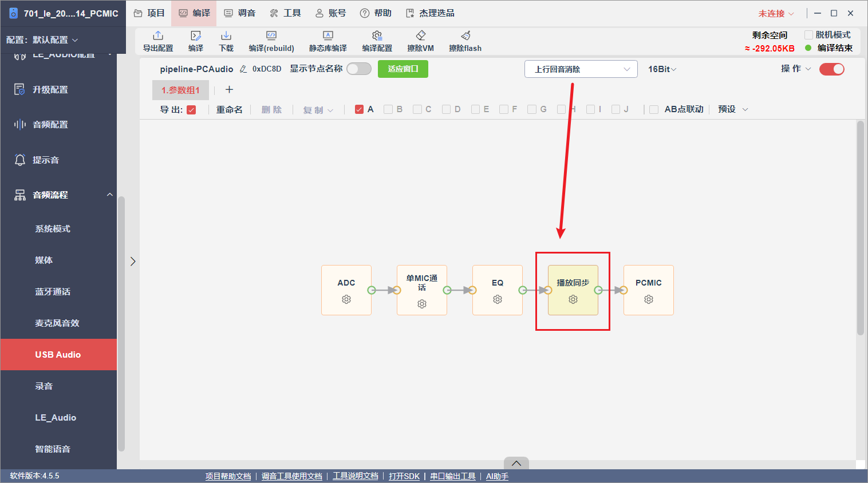Expand the collapsed side panel arrow

(x=133, y=261)
